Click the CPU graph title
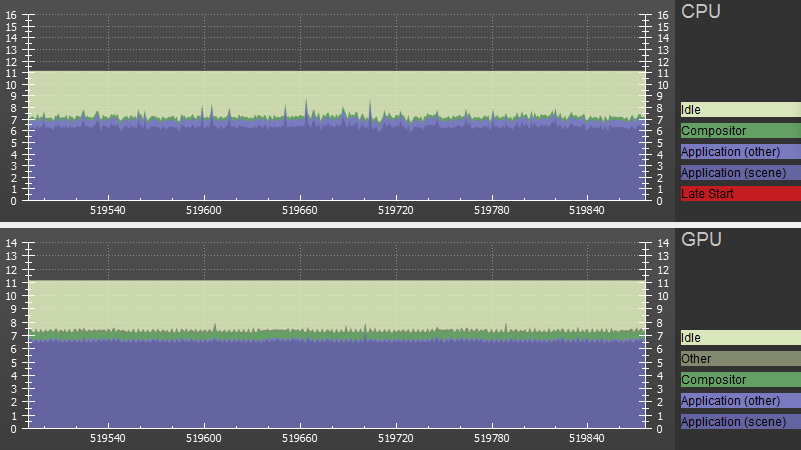 (701, 12)
